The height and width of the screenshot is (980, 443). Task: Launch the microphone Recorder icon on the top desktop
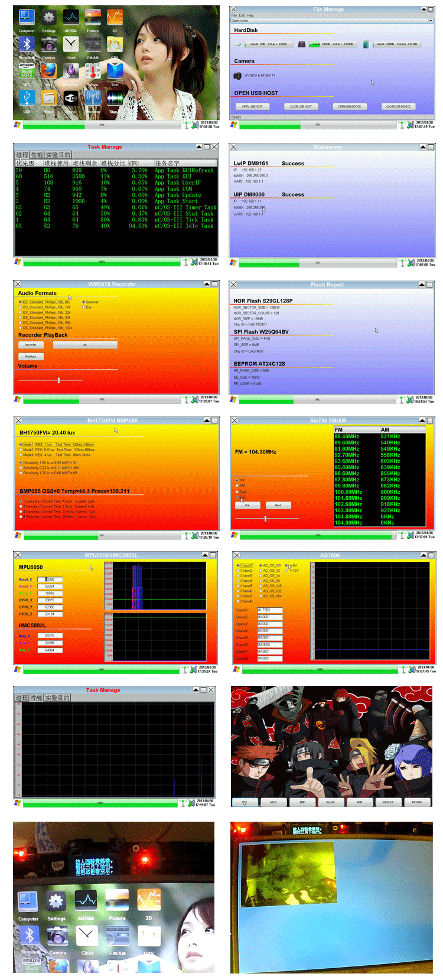click(x=71, y=71)
